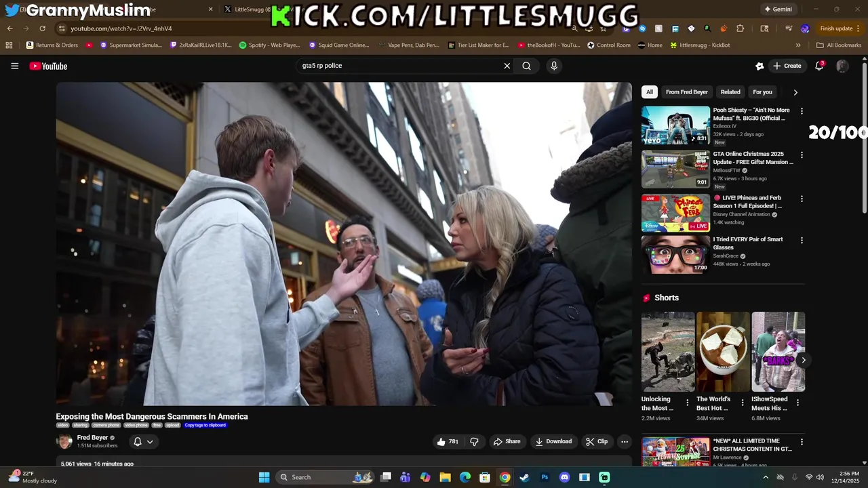868x488 pixels.
Task: Click the magnifier search button
Action: point(526,66)
